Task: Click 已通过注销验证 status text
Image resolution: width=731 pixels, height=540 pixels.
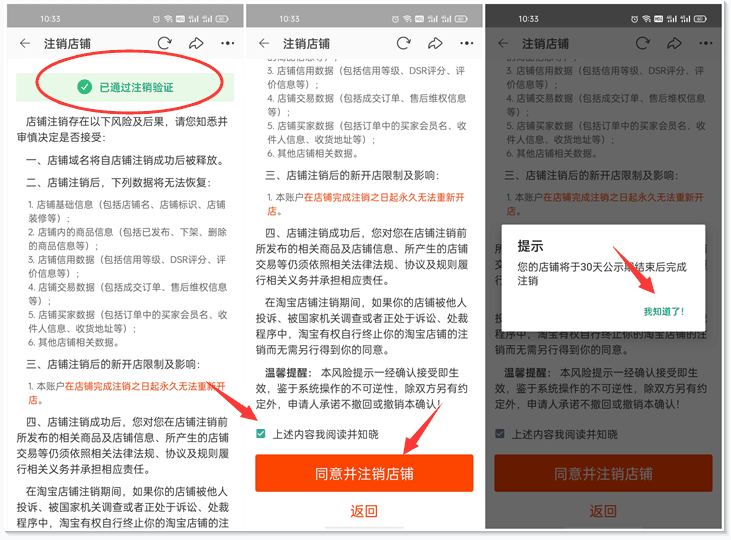Action: pyautogui.click(x=136, y=87)
